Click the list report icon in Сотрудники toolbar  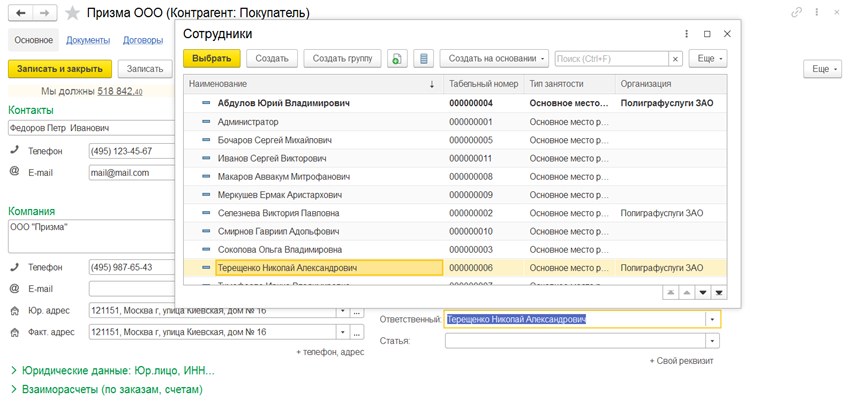pos(424,59)
